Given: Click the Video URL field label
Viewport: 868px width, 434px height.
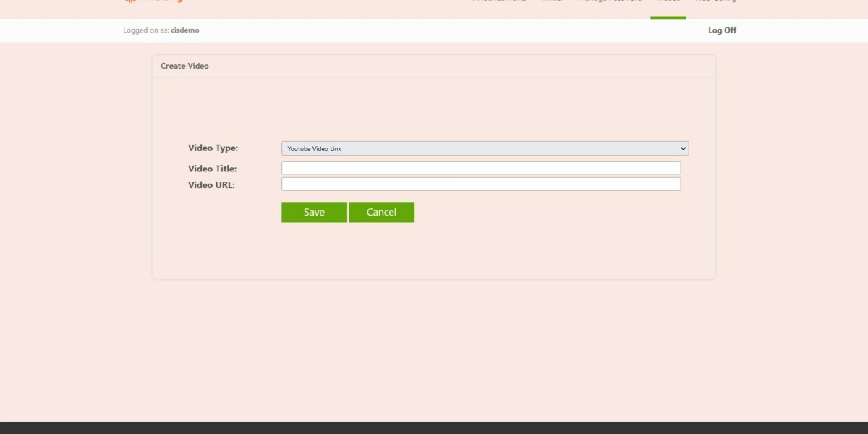Looking at the screenshot, I should click(211, 184).
